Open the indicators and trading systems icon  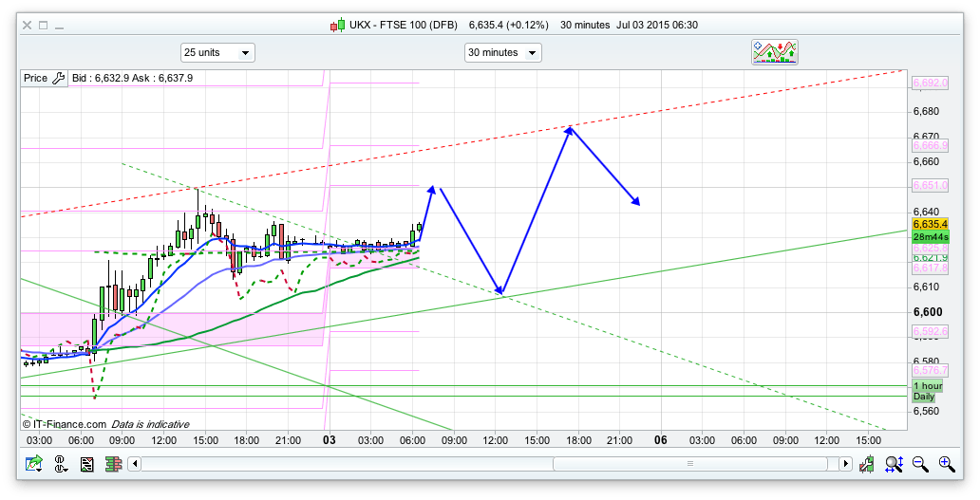(774, 52)
